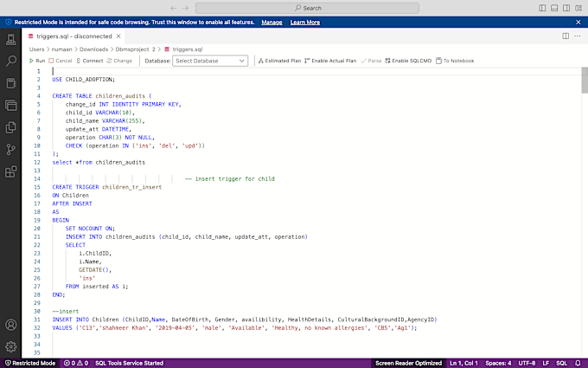Open the Source Control view
The image size is (588, 368).
(11, 149)
